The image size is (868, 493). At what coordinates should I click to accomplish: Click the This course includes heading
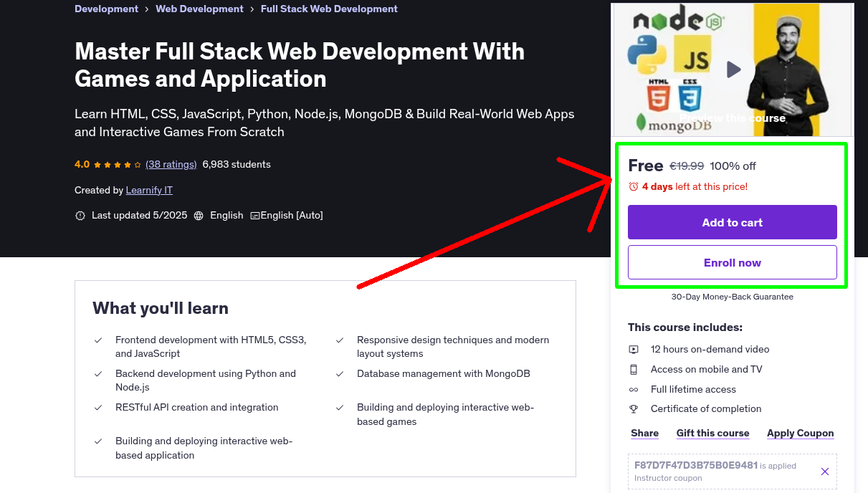click(x=685, y=327)
